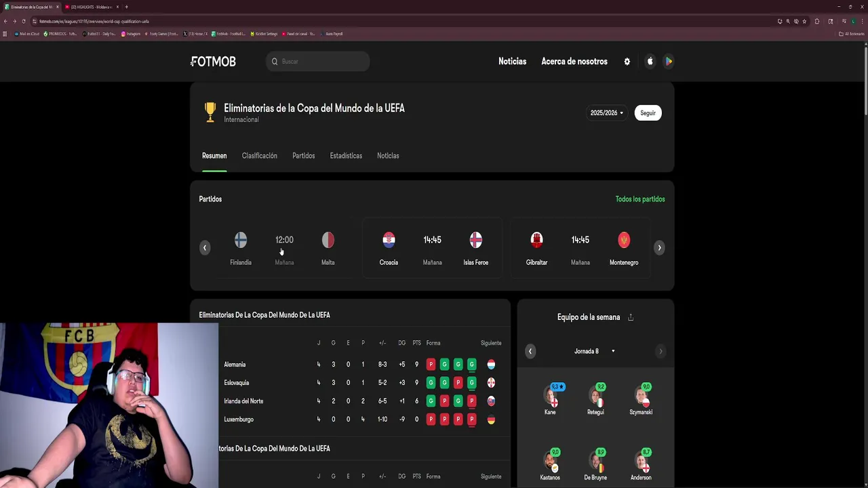Click the share icon beside Equipo de la semana
The image size is (868, 488).
[x=631, y=317]
